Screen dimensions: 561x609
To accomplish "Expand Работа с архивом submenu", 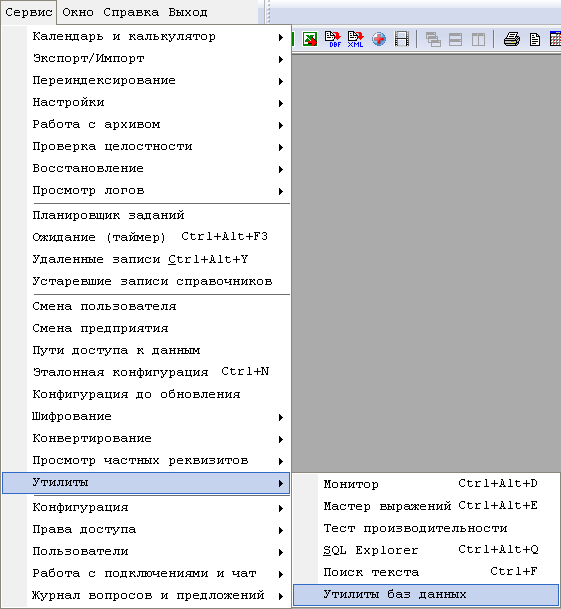I will tap(146, 125).
